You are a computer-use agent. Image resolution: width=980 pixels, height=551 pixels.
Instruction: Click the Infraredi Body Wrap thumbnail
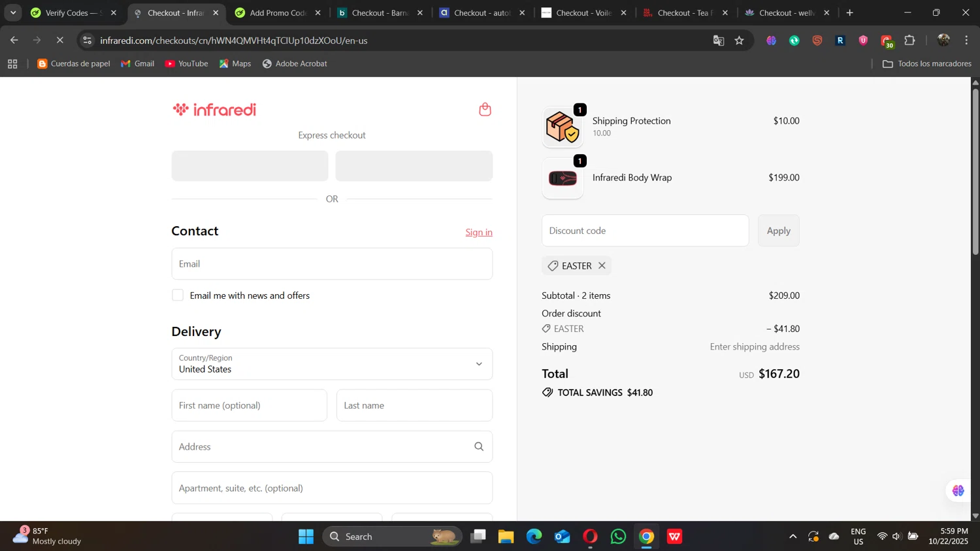pyautogui.click(x=563, y=178)
